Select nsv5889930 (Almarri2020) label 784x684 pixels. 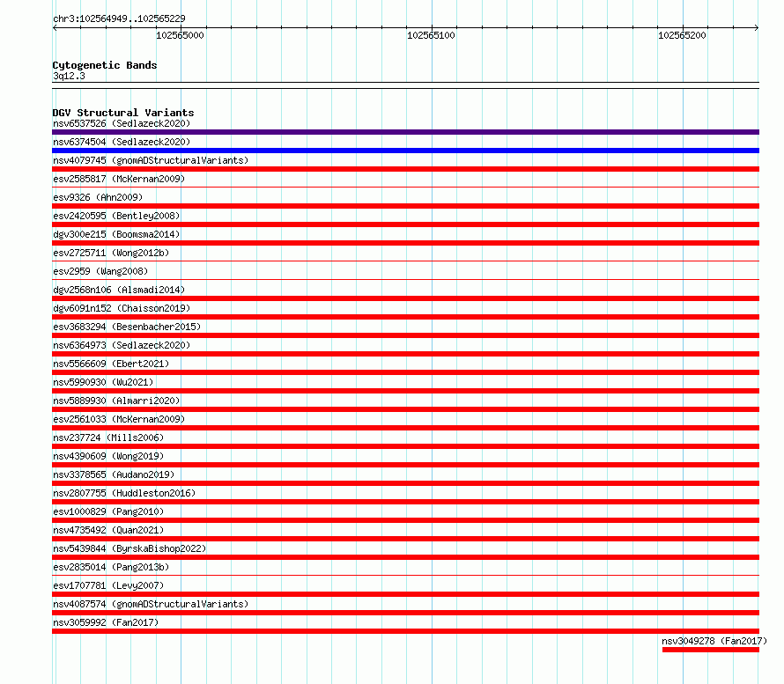(116, 401)
